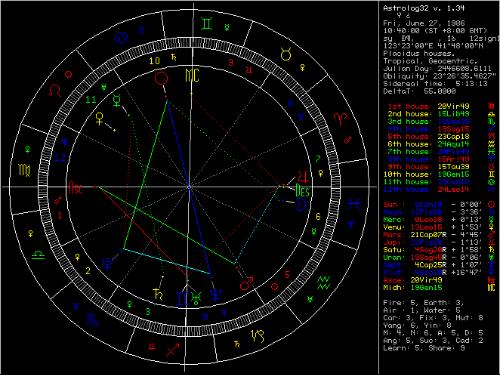Click the 'Sidereal time: 5:13:13' line
Viewport: 500px width, 375px height.
point(435,84)
